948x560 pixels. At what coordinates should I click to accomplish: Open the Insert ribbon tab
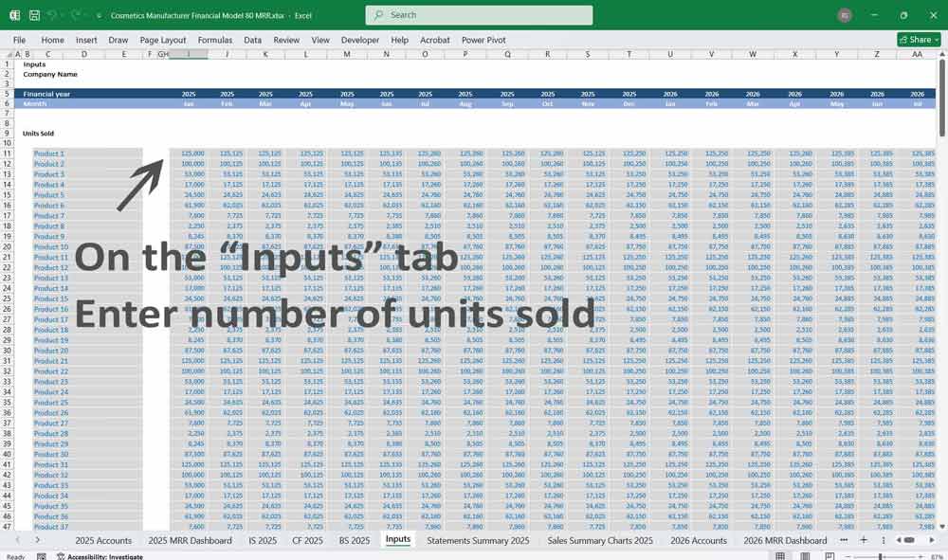86,40
